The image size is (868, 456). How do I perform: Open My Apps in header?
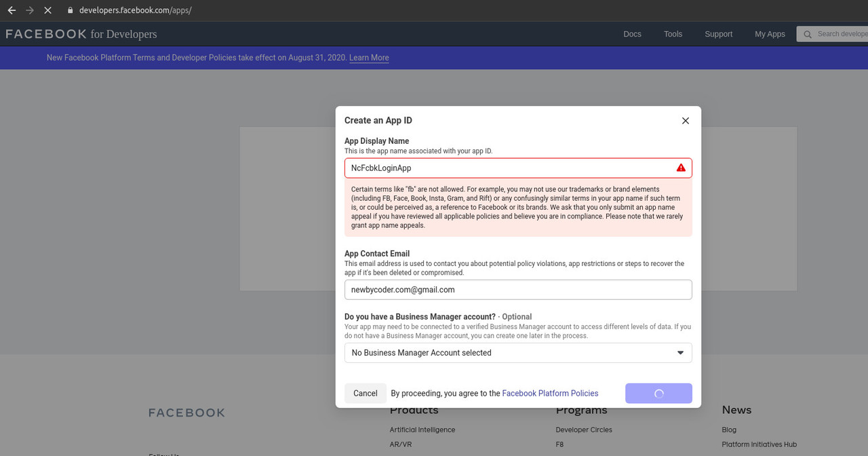770,34
